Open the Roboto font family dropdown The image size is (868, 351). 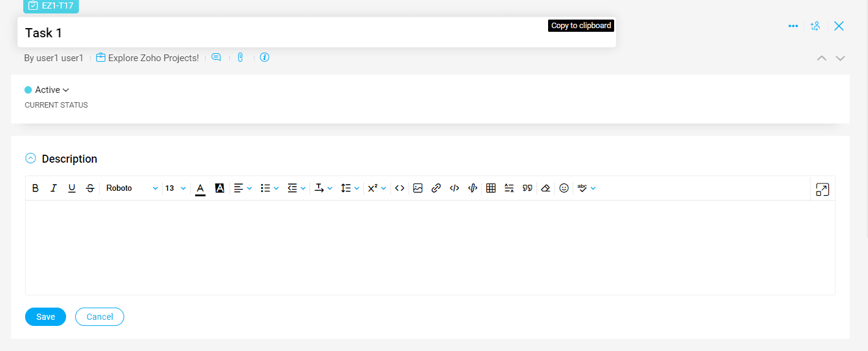tap(132, 188)
